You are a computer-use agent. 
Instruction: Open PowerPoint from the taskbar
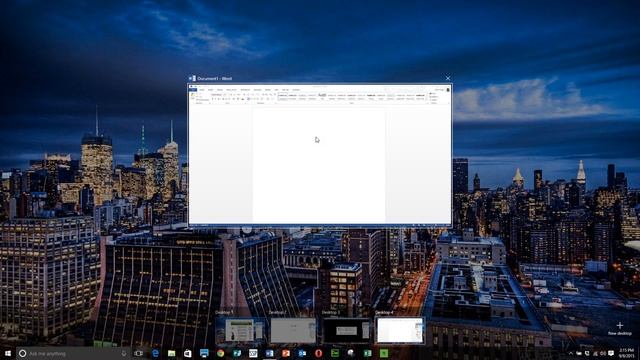tap(286, 353)
